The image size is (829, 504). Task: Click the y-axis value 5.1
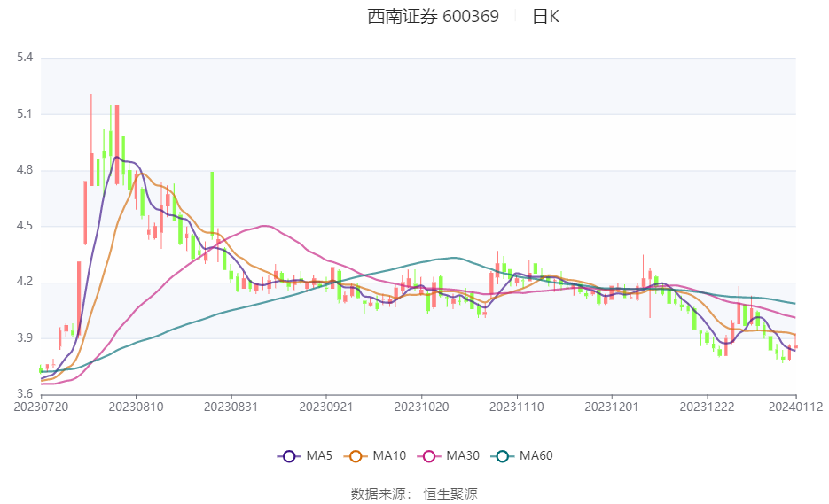[x=25, y=113]
